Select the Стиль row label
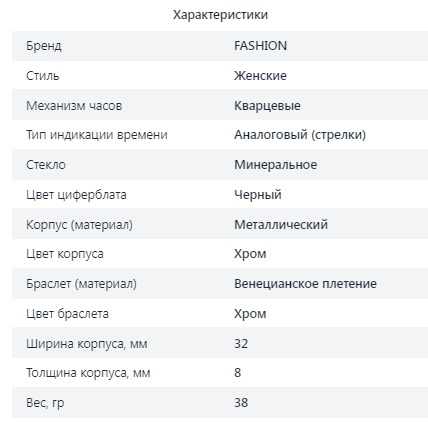 point(43,76)
